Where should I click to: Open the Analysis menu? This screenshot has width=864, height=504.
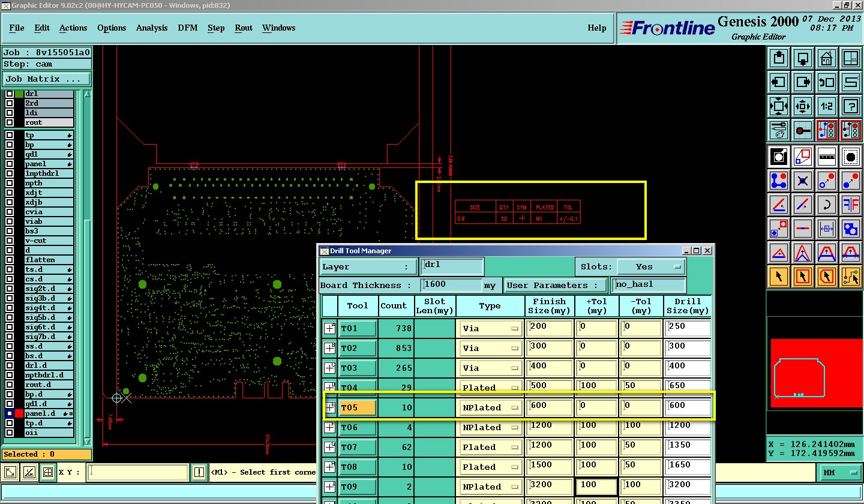click(152, 28)
